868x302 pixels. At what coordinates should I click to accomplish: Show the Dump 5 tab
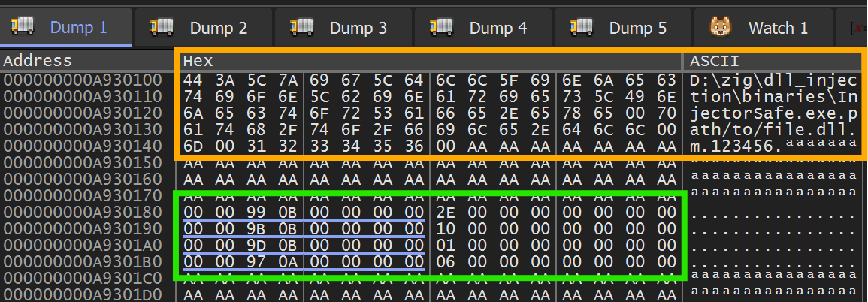(623, 27)
